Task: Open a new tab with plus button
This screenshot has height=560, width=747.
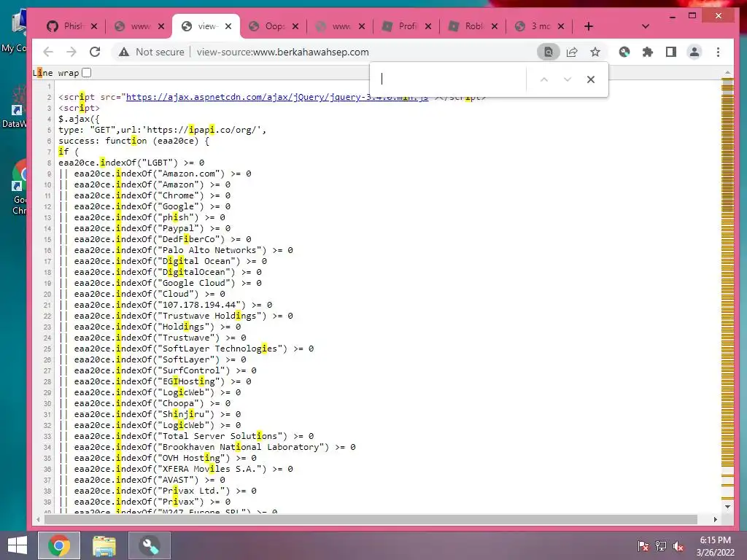Action: [589, 26]
